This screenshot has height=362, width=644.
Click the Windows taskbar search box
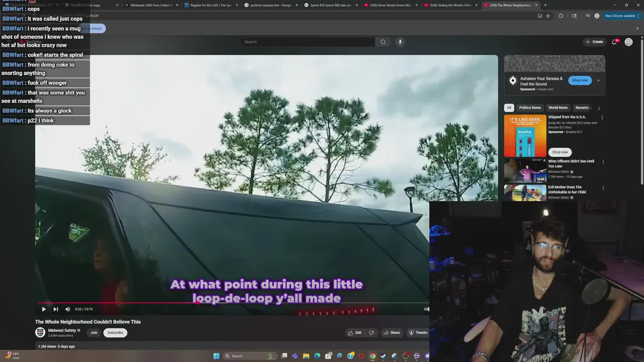click(251, 356)
